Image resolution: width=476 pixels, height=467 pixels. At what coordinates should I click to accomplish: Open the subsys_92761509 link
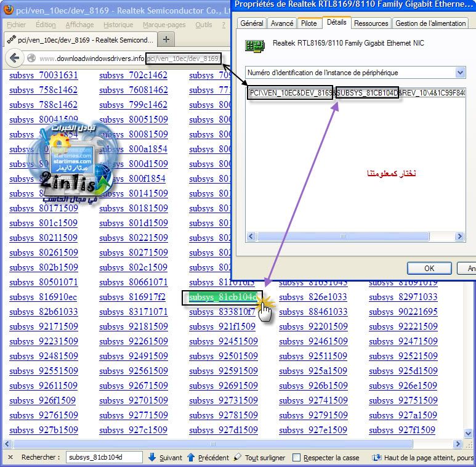pos(43,415)
